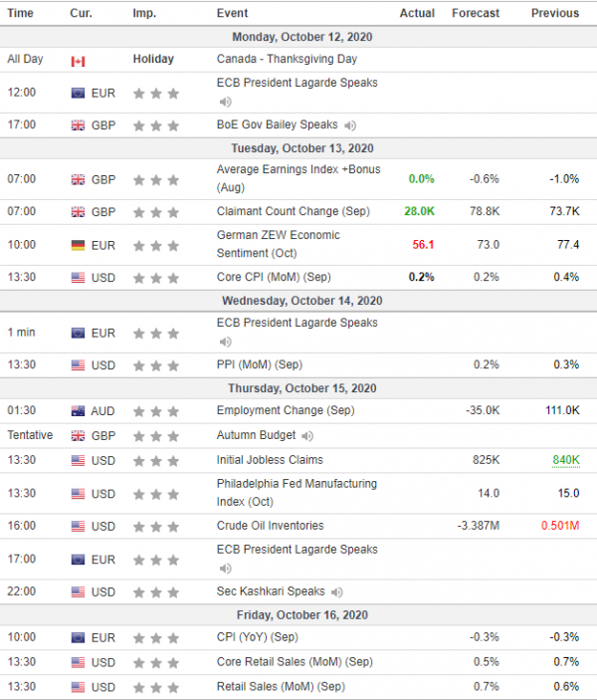Image resolution: width=597 pixels, height=700 pixels.
Task: Open the Claimant Count Change (Sep) event
Action: point(294,211)
